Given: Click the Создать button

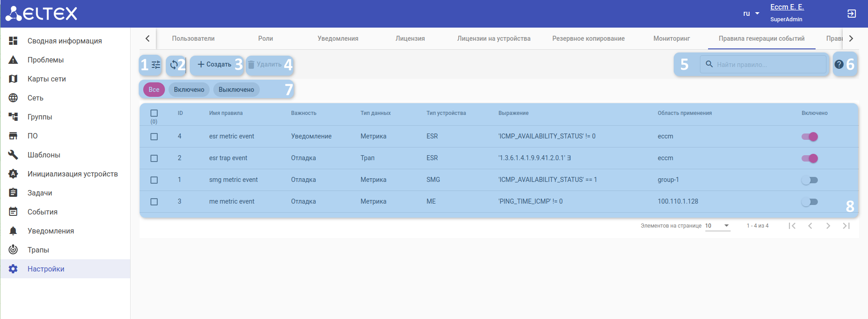Looking at the screenshot, I should click(x=215, y=65).
